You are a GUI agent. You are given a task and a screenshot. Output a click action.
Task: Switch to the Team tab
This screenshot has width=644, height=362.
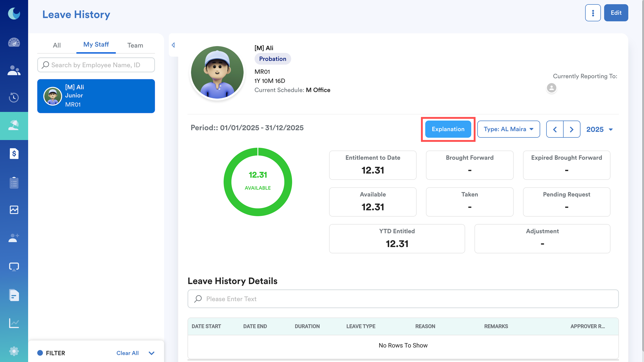pyautogui.click(x=135, y=45)
